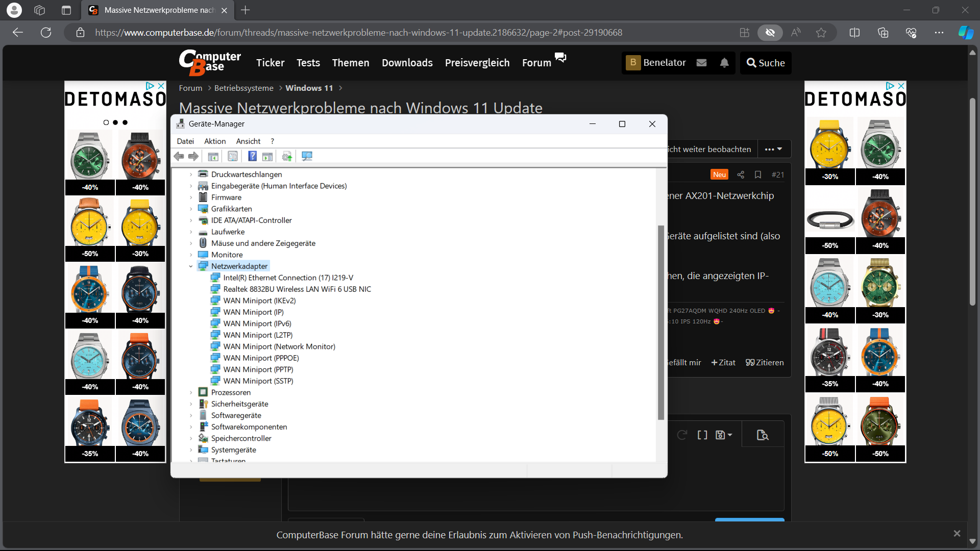The width and height of the screenshot is (980, 551).
Task: Open the Aktion menu
Action: click(x=214, y=141)
